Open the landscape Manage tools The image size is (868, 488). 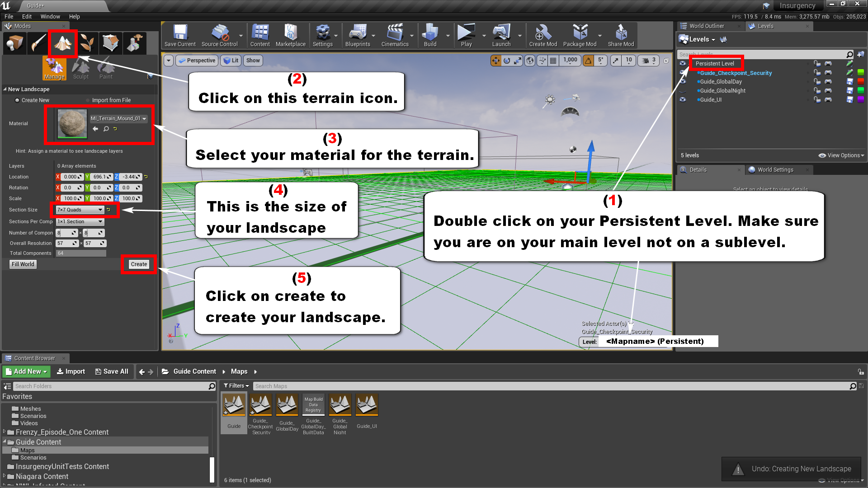[54, 68]
